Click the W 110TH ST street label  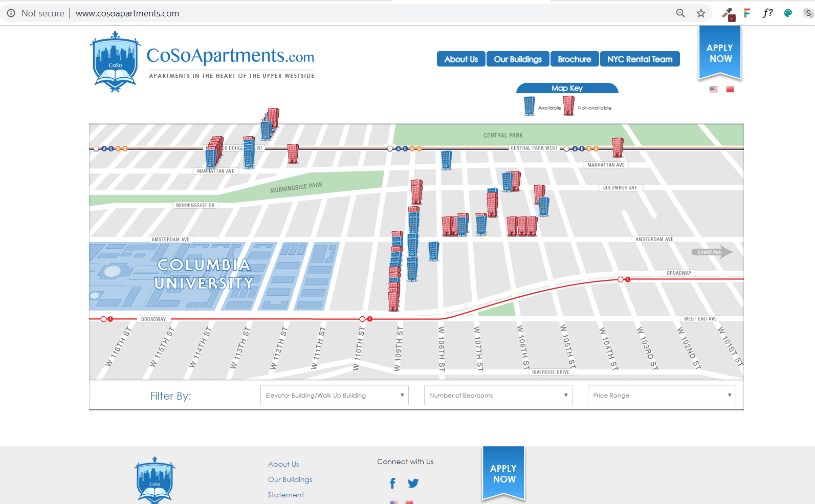(359, 348)
